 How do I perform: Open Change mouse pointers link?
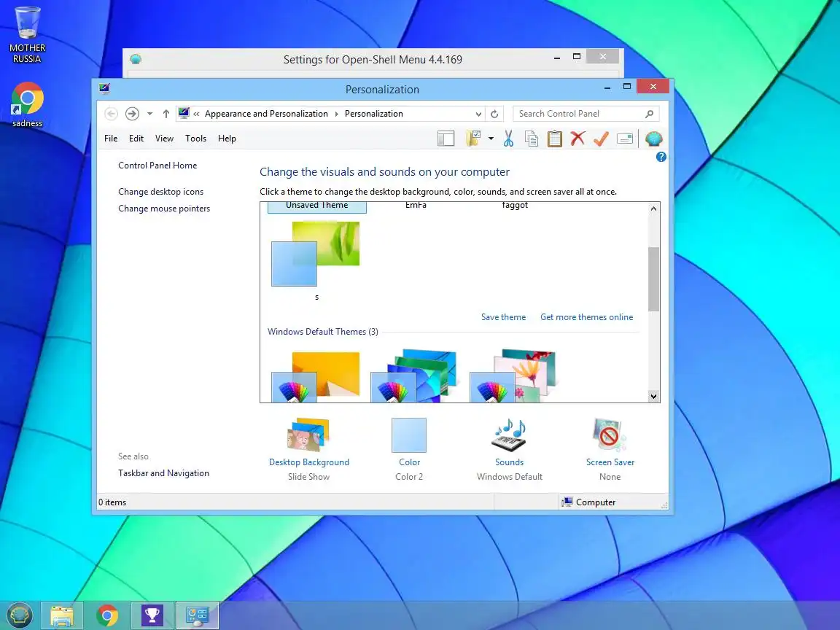164,209
